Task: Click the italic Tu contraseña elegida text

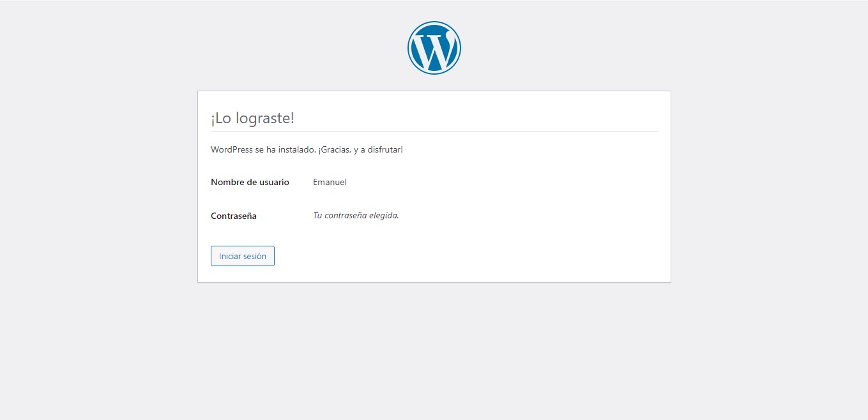Action: point(356,215)
